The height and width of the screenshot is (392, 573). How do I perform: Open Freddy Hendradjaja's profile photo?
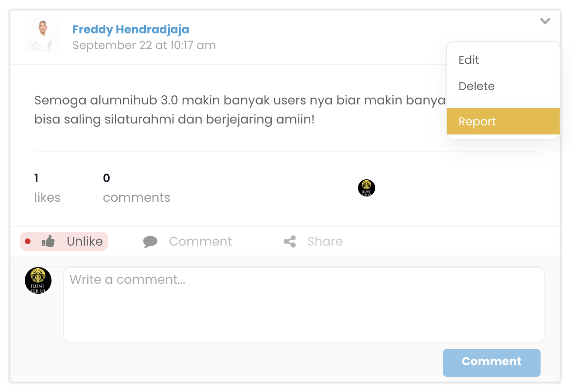[42, 36]
